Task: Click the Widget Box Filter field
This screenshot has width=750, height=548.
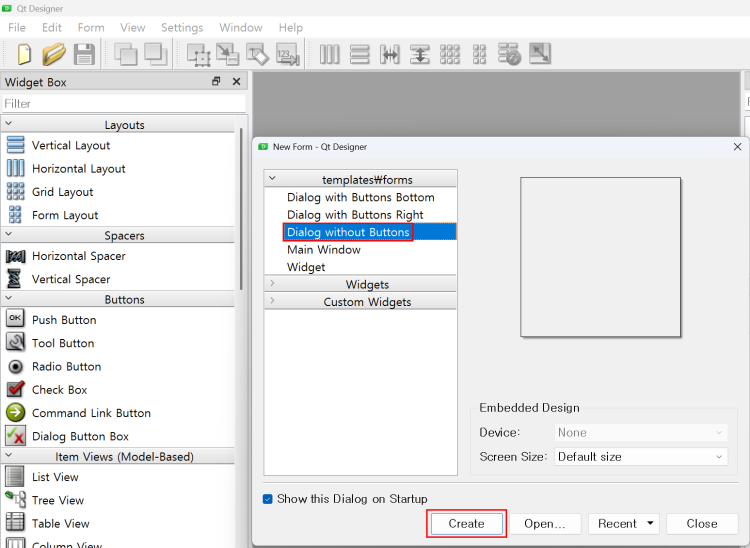Action: pos(122,104)
